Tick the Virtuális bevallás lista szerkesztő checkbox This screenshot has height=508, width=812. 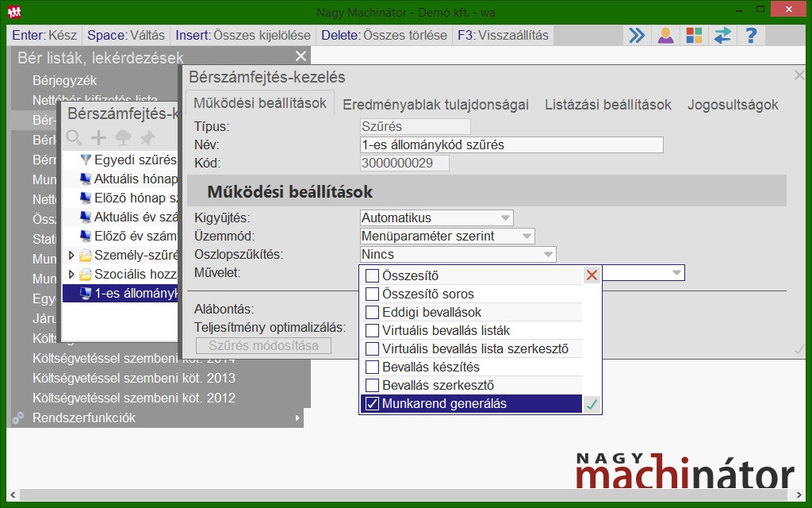(x=372, y=348)
